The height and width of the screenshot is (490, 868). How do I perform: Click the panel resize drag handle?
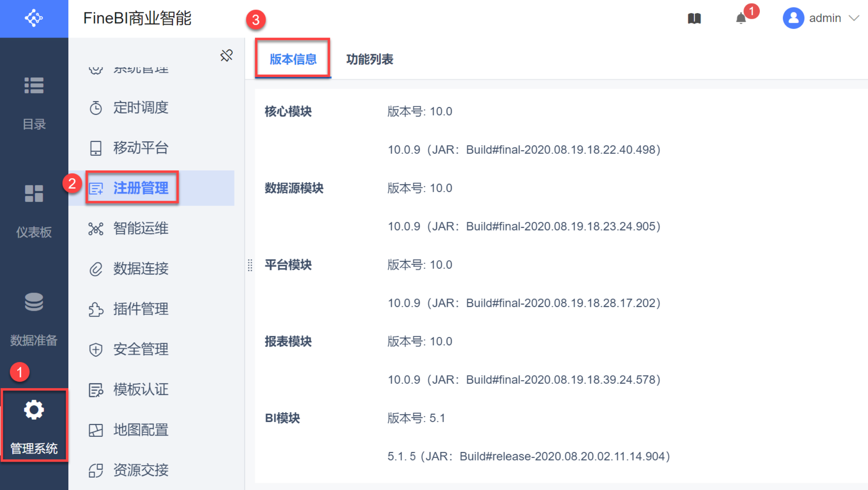250,265
